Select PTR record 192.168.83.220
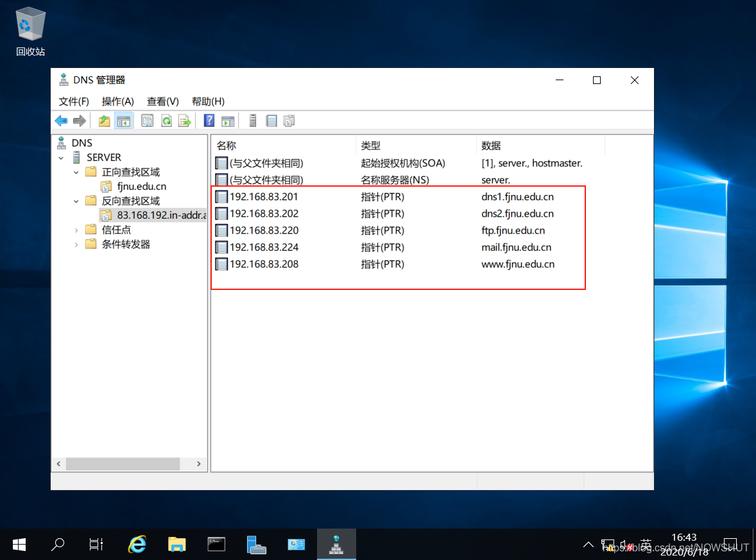The height and width of the screenshot is (560, 756). (264, 230)
